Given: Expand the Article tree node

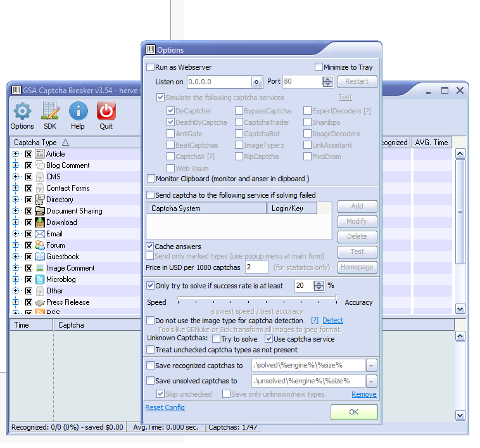Looking at the screenshot, I should tap(15, 154).
